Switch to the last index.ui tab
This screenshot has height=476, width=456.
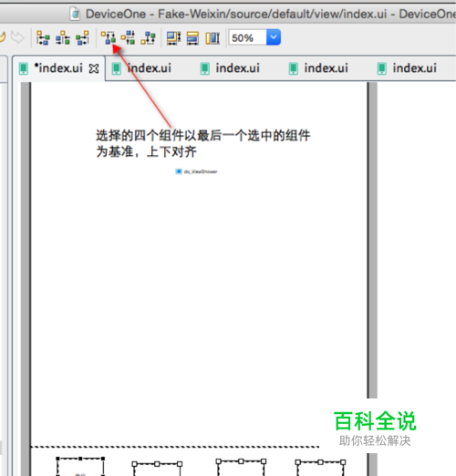click(407, 68)
